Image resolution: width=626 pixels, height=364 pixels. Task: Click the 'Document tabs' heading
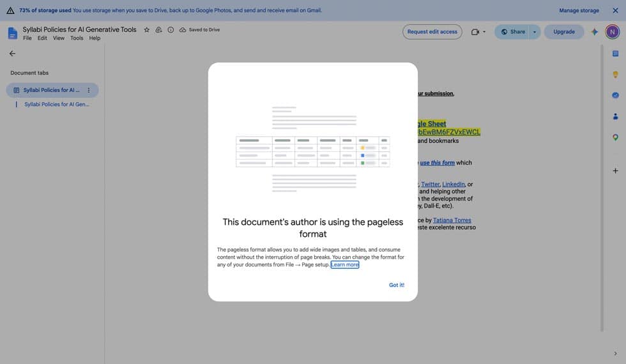(x=29, y=73)
